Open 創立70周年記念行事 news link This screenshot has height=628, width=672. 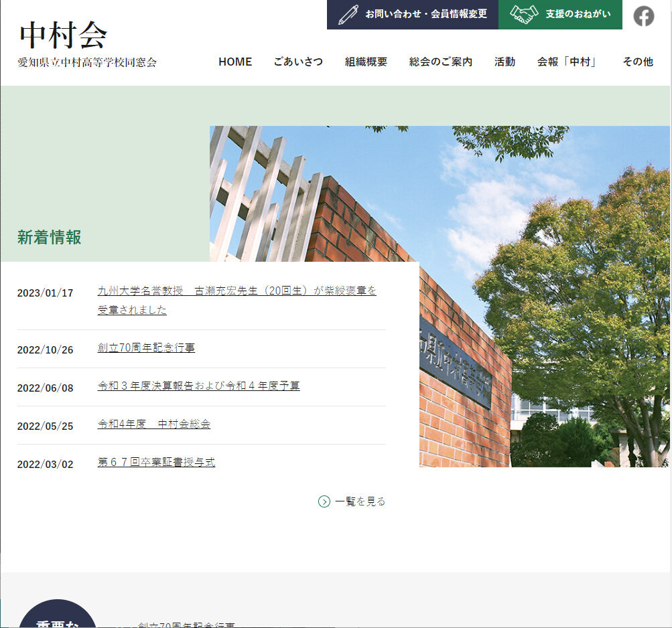pos(146,348)
